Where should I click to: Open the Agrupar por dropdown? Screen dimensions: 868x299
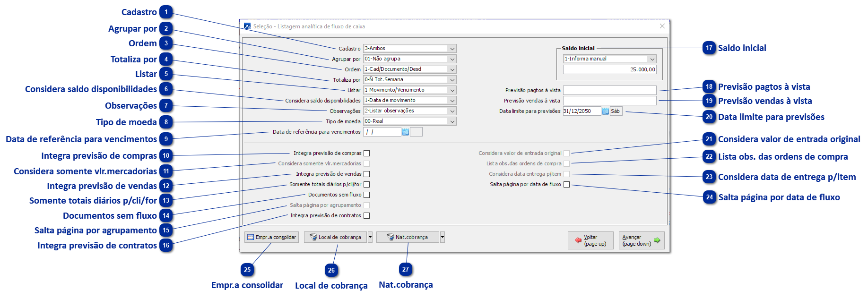pyautogui.click(x=452, y=59)
